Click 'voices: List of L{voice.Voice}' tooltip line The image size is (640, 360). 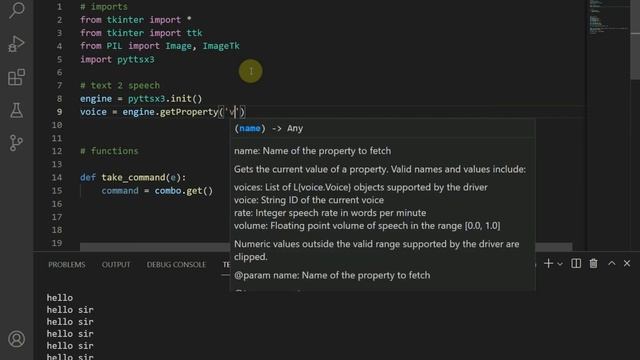361,187
